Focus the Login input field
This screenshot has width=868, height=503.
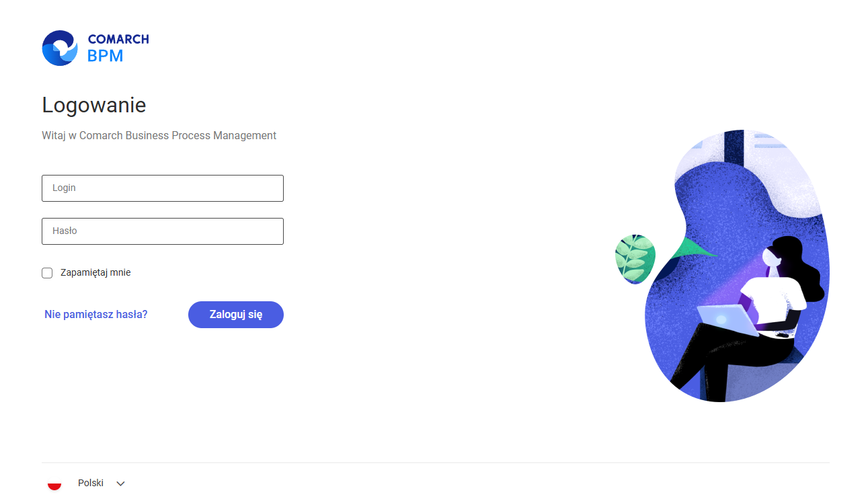tap(163, 188)
